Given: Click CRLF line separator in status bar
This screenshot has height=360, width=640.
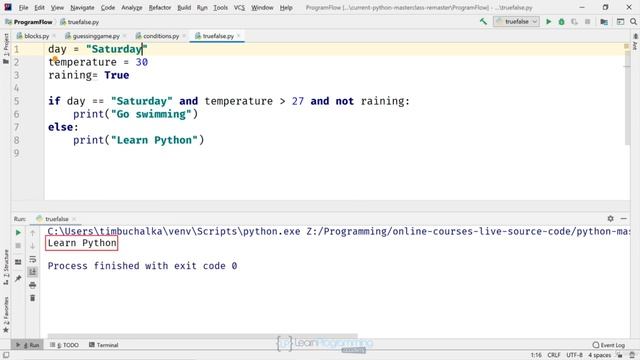Looking at the screenshot, I should [x=554, y=355].
